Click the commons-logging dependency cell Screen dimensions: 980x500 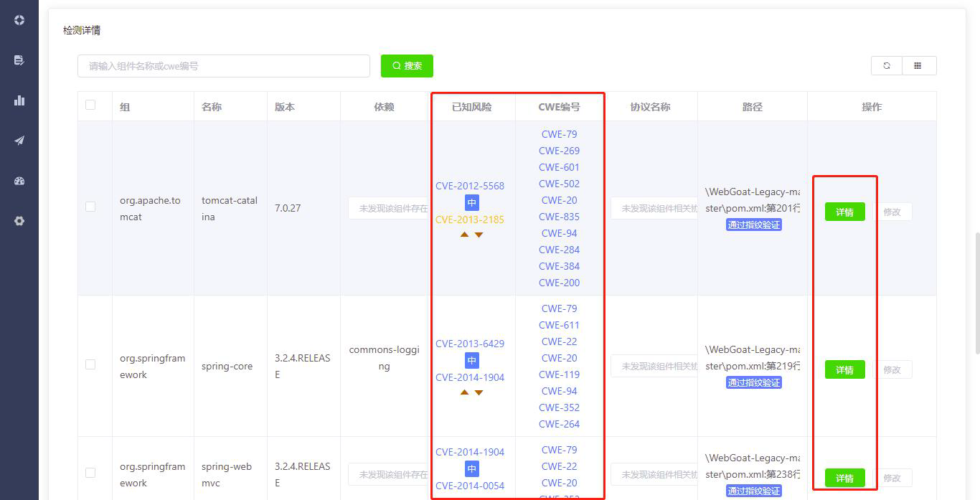coord(385,358)
